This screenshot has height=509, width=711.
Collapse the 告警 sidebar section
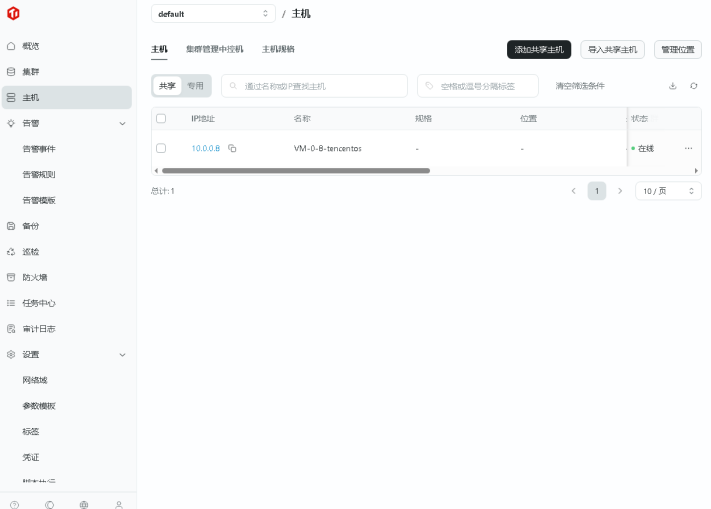click(122, 123)
